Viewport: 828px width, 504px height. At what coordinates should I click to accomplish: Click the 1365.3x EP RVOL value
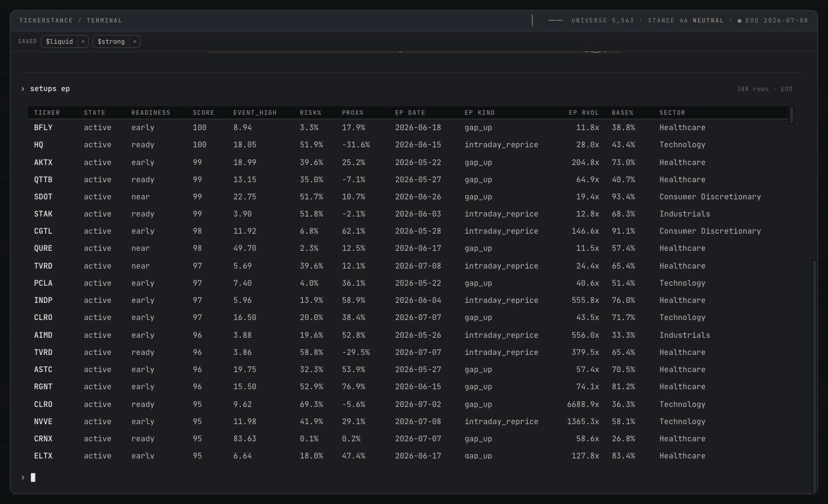tap(583, 422)
